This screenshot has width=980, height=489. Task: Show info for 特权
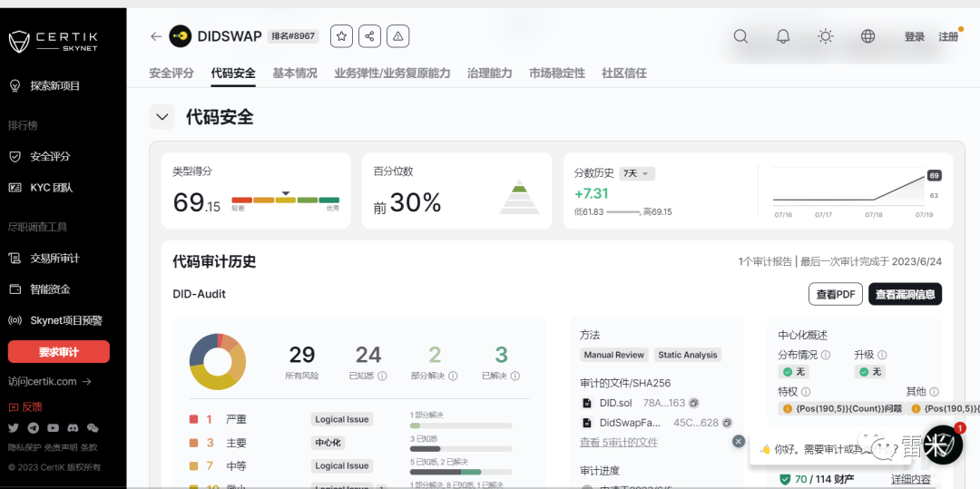click(x=806, y=392)
